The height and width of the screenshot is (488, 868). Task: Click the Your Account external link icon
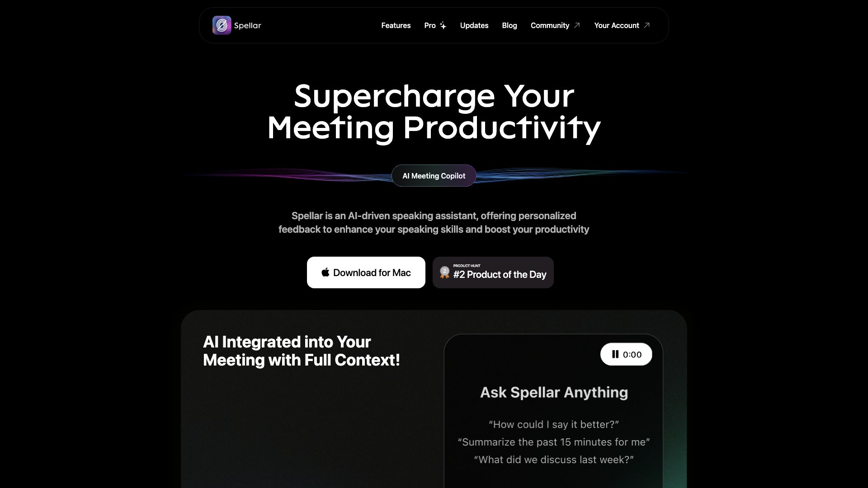tap(647, 25)
